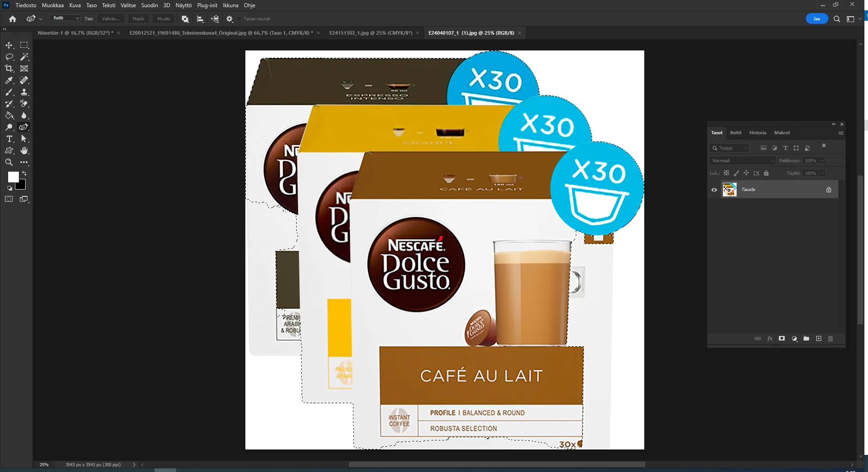868x472 pixels.
Task: Collapse the Layers panel to icons
Action: (833, 124)
